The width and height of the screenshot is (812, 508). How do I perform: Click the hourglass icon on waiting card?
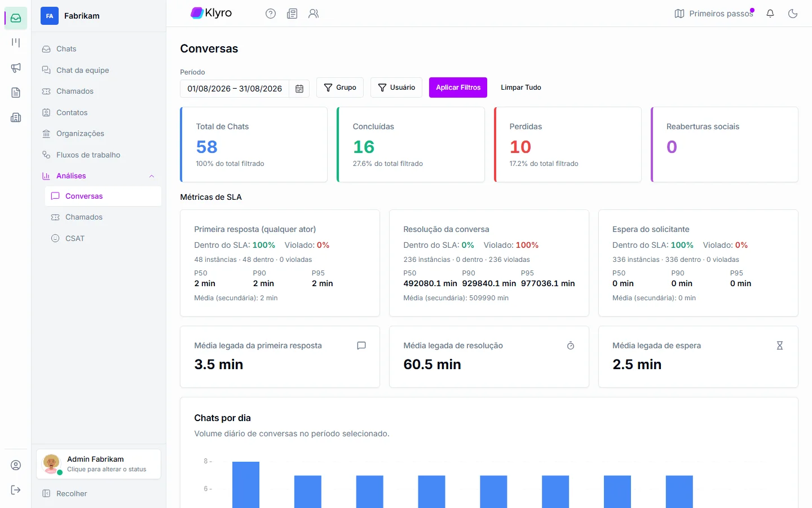(780, 345)
